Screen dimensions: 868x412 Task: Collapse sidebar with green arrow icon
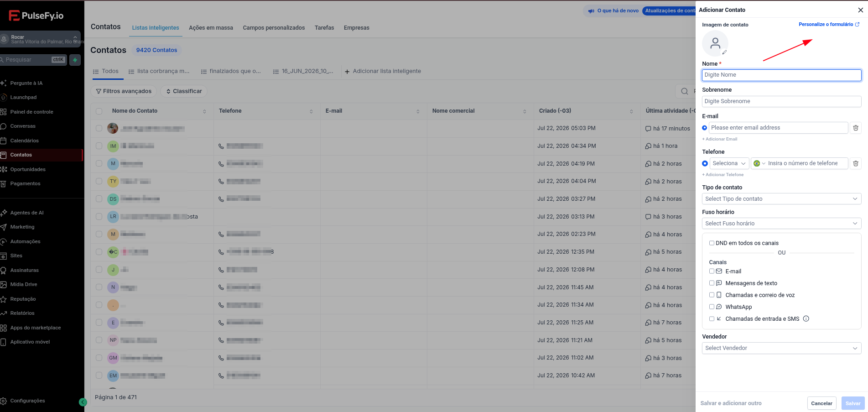click(x=83, y=402)
